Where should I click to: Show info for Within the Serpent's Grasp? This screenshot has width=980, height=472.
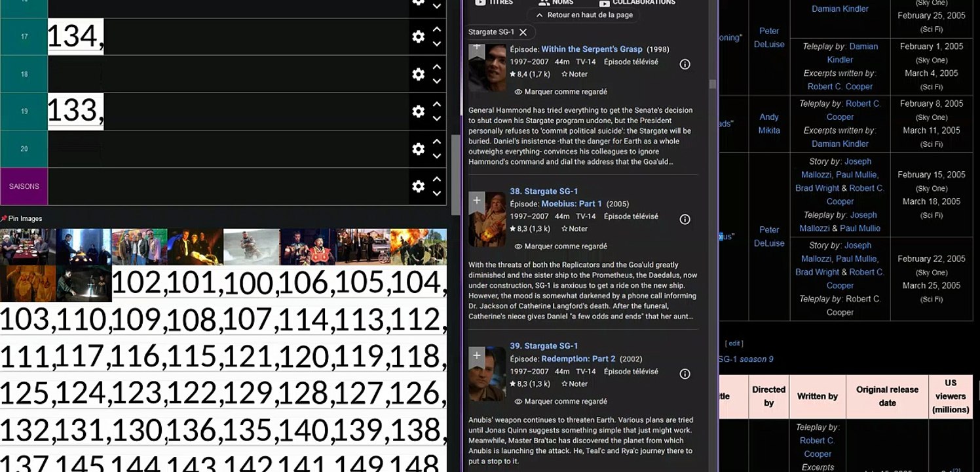point(685,64)
